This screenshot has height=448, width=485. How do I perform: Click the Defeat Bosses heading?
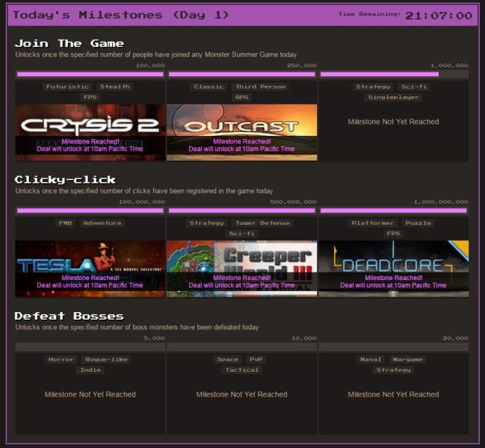(x=69, y=316)
